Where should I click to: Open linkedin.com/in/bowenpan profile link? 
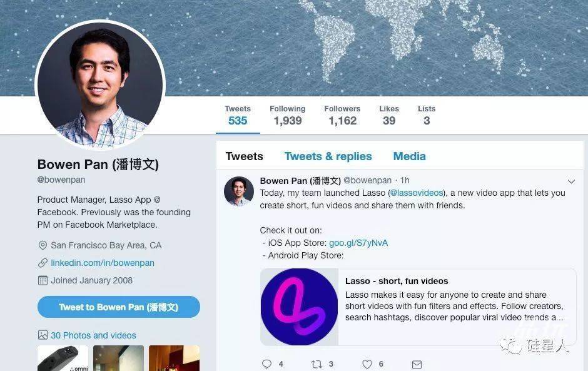[103, 263]
